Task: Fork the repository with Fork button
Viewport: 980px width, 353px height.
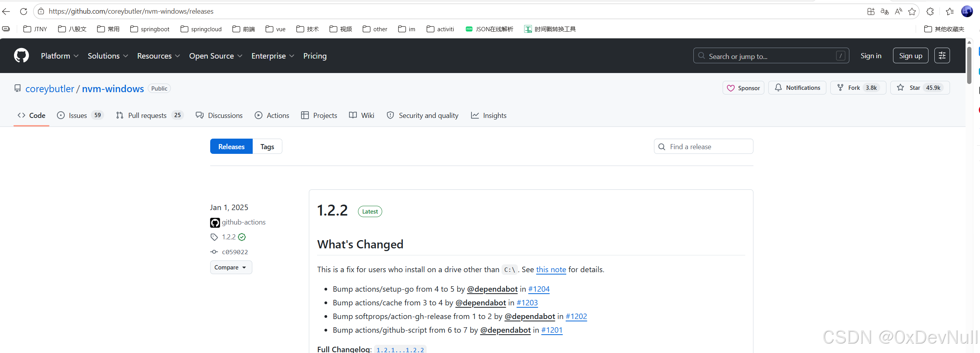Action: point(858,88)
